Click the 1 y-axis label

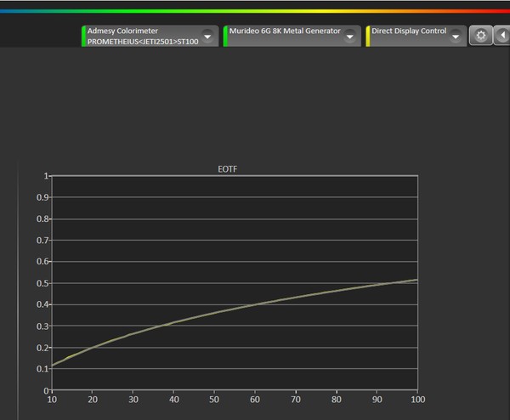click(x=46, y=176)
